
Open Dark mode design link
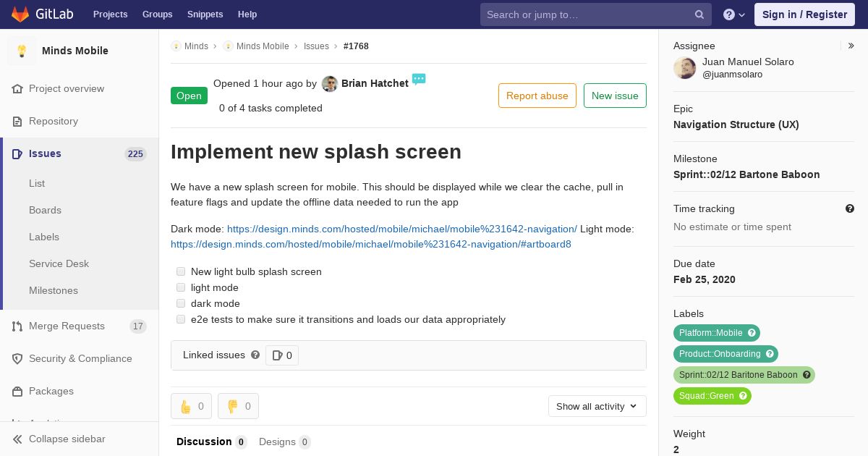tap(402, 229)
